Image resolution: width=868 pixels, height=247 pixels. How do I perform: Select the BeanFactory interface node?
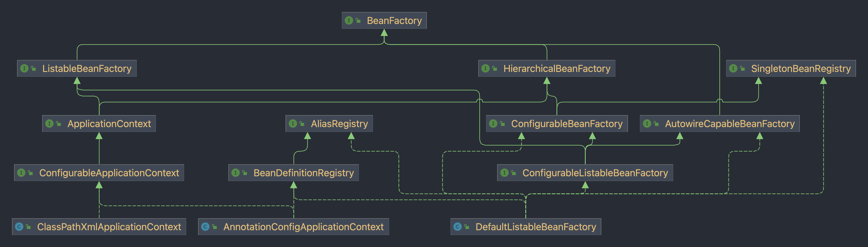384,21
